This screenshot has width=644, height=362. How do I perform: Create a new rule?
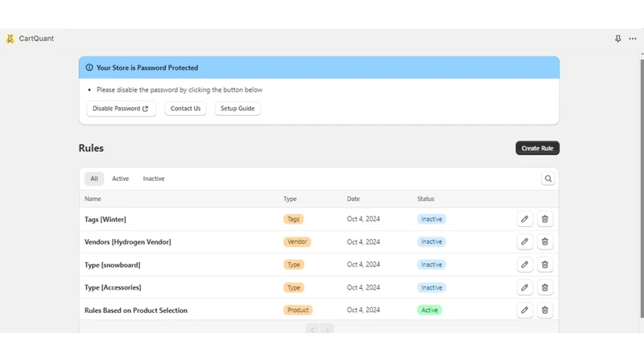point(537,148)
